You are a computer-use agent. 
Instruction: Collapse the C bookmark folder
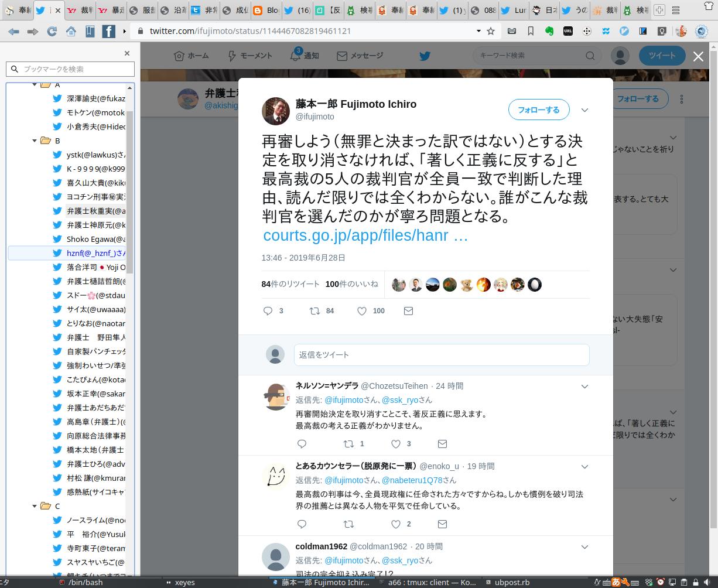[x=35, y=506]
